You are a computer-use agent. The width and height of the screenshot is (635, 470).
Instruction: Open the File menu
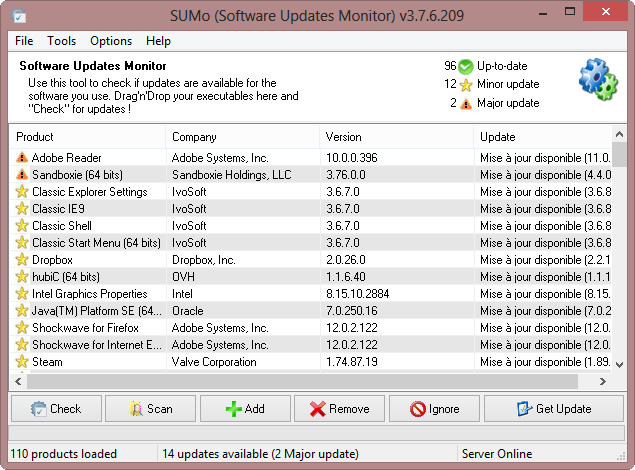click(x=24, y=41)
